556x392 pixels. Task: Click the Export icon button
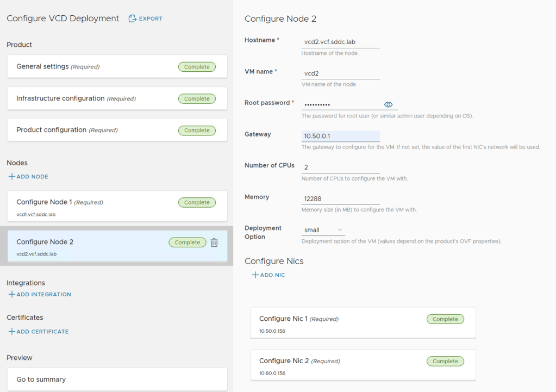(x=132, y=18)
